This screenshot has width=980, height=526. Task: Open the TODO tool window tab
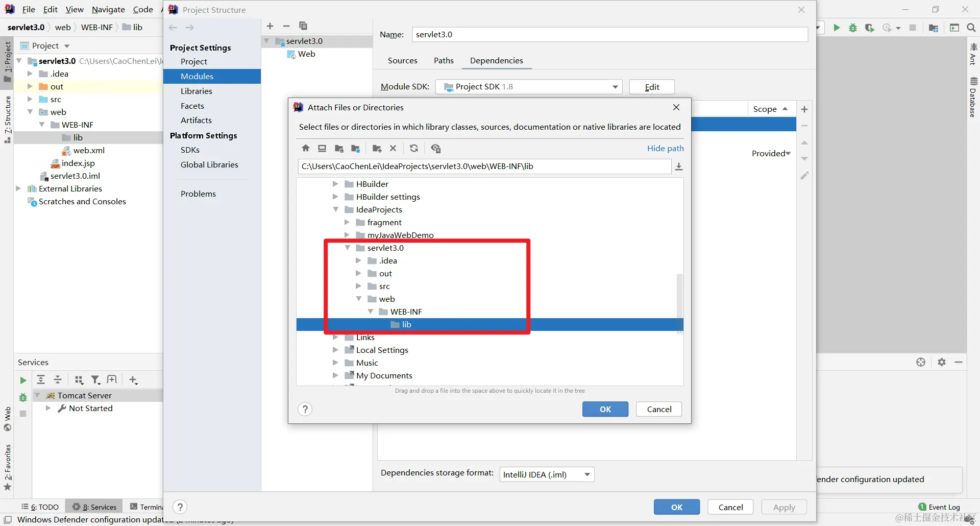40,507
